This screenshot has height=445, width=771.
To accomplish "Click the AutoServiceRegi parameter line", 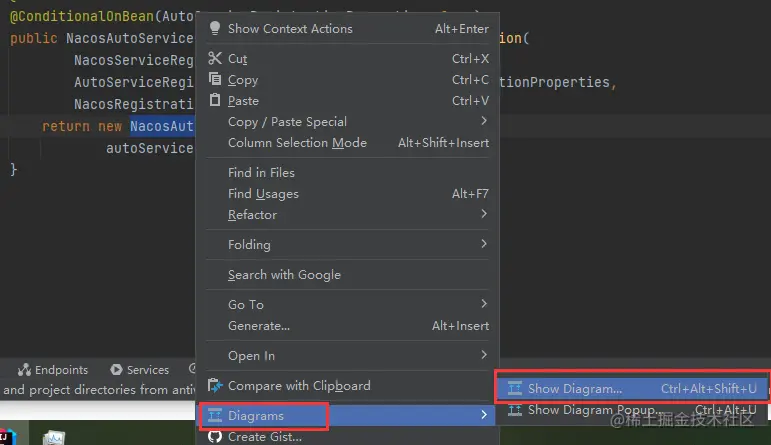I will point(134,82).
